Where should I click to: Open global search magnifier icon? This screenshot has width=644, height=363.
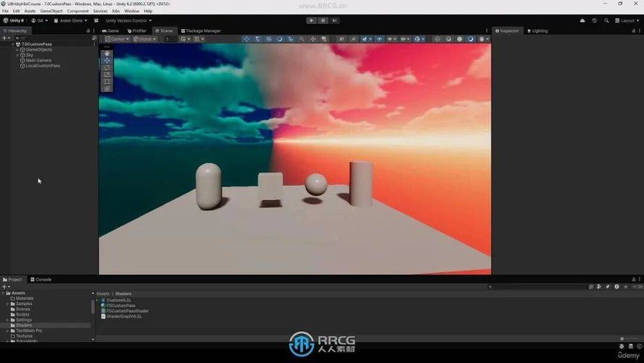coord(606,20)
